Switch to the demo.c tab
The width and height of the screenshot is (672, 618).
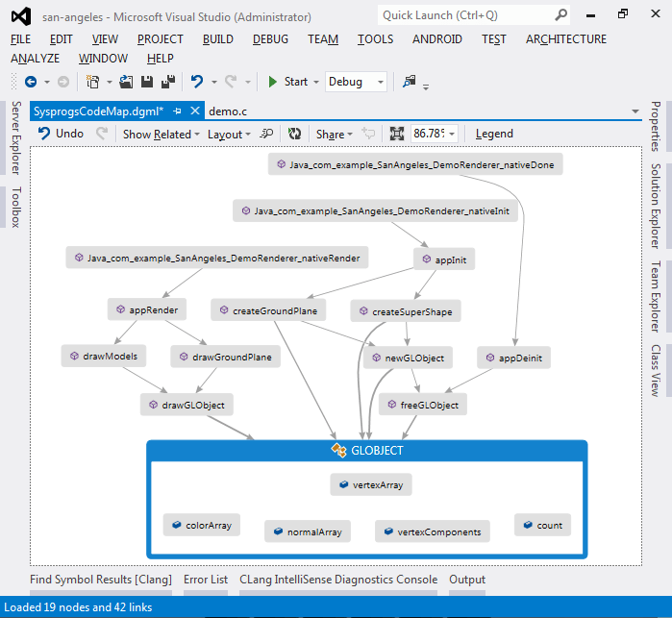tap(228, 111)
